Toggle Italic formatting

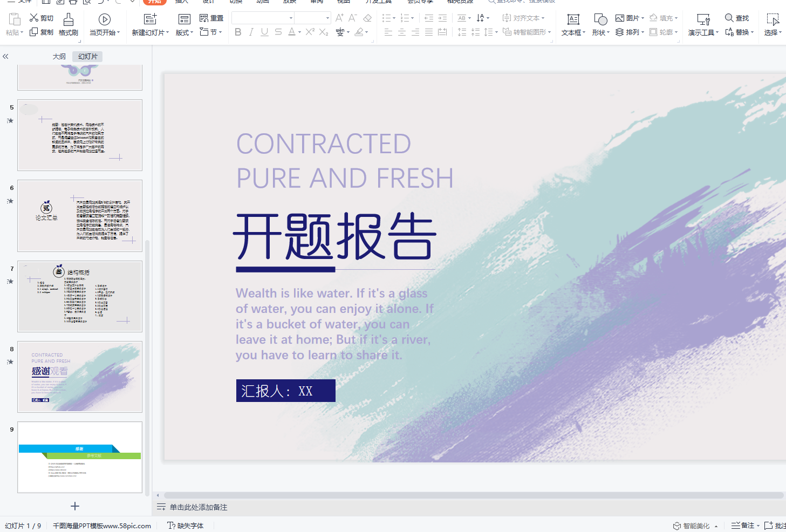(251, 32)
